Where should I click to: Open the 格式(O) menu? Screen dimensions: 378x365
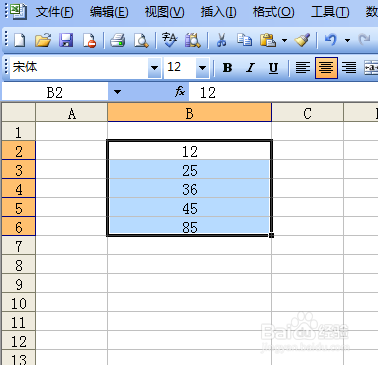click(273, 12)
